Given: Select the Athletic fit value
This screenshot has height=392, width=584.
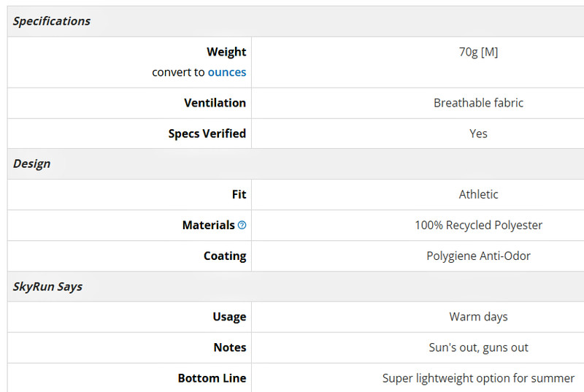Looking at the screenshot, I should pos(478,194).
